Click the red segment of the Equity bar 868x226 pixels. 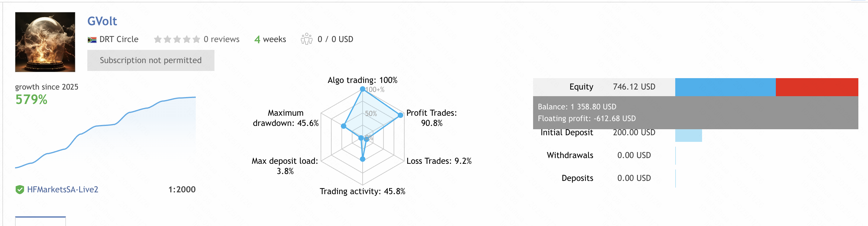(x=816, y=87)
